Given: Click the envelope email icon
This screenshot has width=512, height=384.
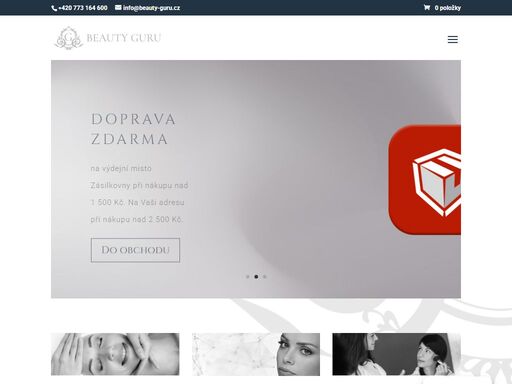Looking at the screenshot, I should click(118, 7).
